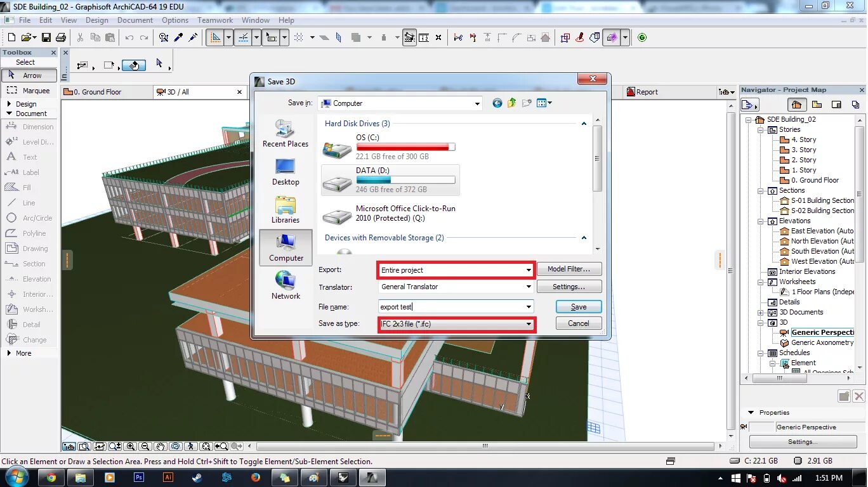Click the Measure ruler icon in toolbar

click(x=424, y=37)
